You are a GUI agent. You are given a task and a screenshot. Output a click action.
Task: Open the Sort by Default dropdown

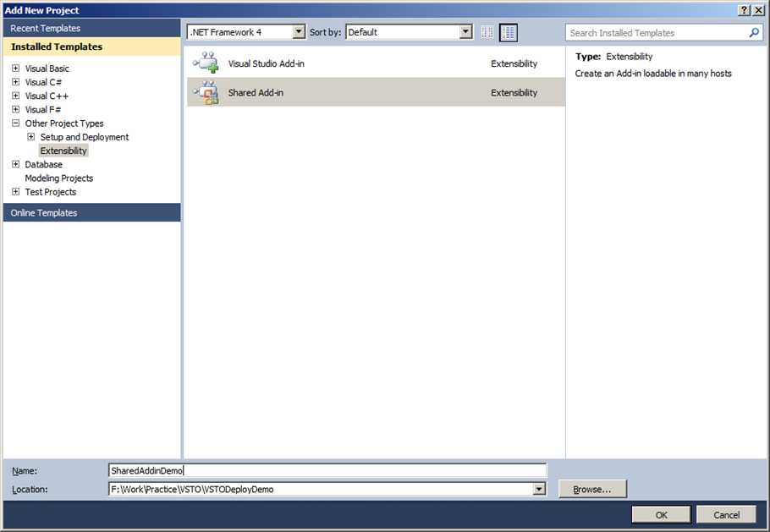tap(465, 32)
